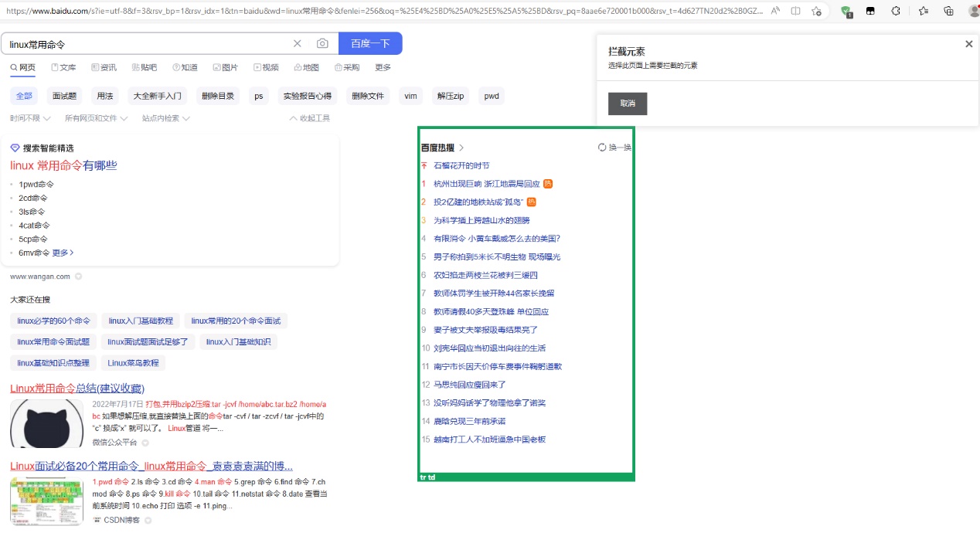Viewport: 980px width, 533px height.
Task: Click the read aloud icon in address bar
Action: [x=776, y=11]
